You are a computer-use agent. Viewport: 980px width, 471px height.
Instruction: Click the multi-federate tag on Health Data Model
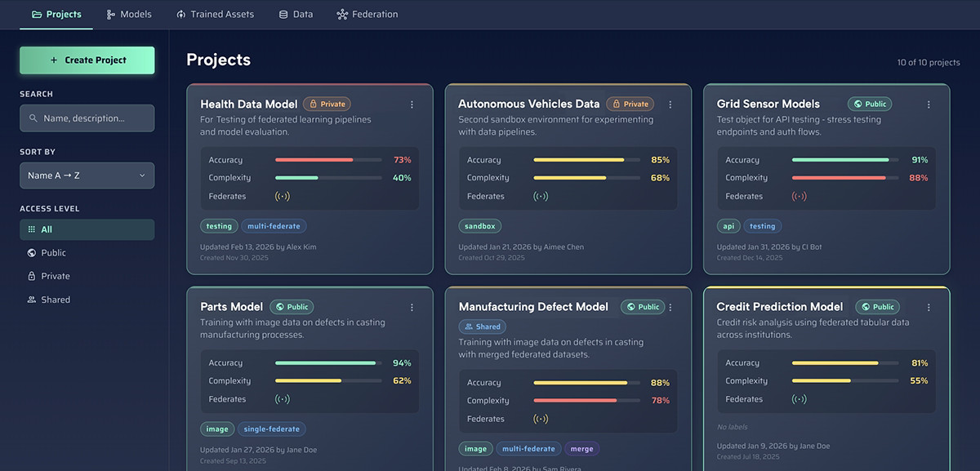[274, 226]
